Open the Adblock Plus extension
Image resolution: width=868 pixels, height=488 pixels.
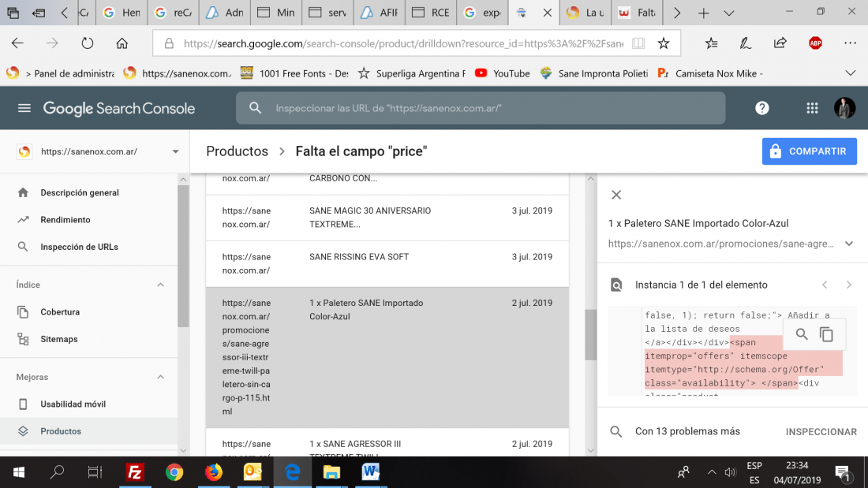click(x=815, y=43)
